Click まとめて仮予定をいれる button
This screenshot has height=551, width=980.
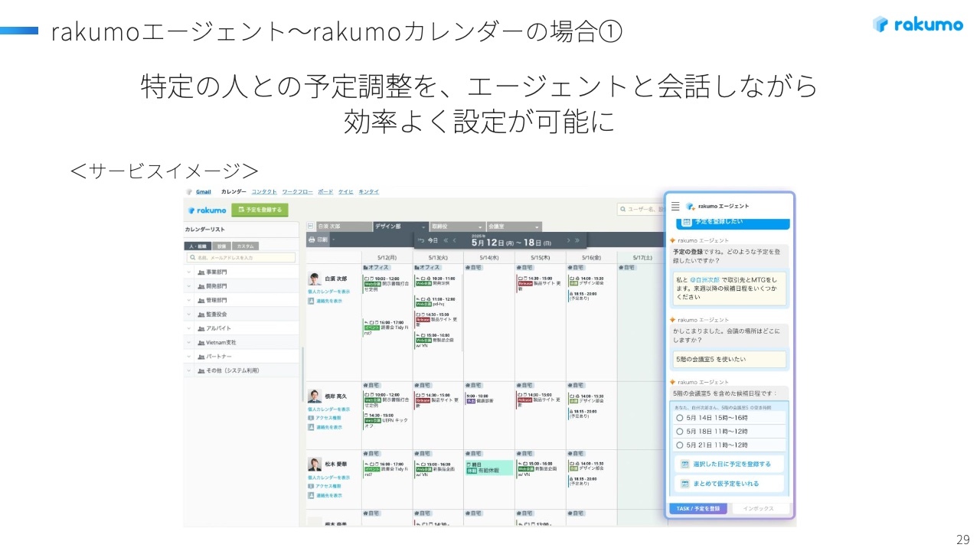click(x=730, y=484)
